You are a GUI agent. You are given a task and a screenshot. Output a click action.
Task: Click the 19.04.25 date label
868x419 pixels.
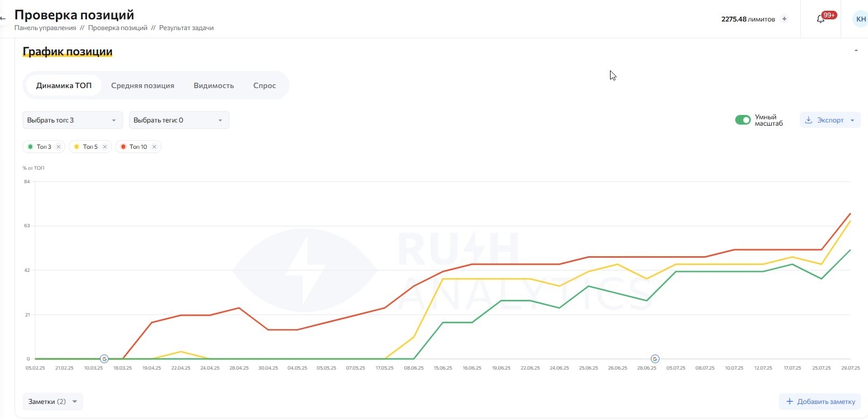(152, 368)
